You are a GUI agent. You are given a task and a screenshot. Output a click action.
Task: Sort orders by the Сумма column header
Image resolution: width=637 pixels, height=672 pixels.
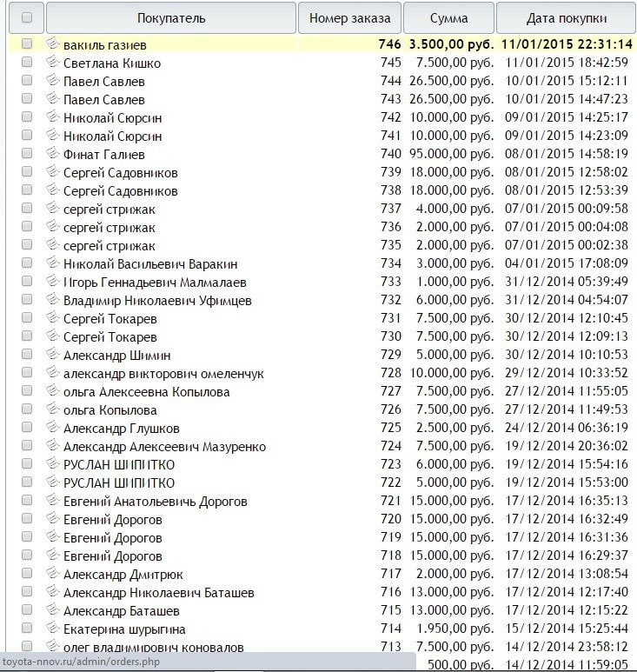(x=448, y=18)
